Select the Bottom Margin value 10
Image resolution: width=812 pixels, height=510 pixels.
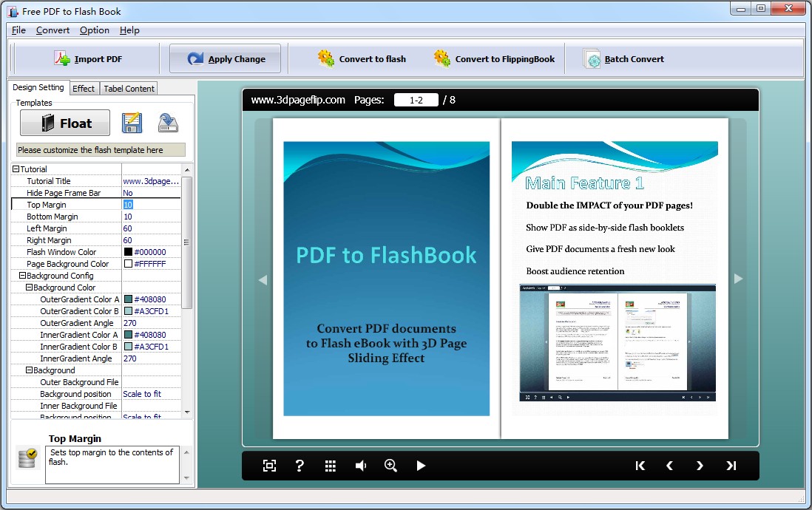(151, 217)
